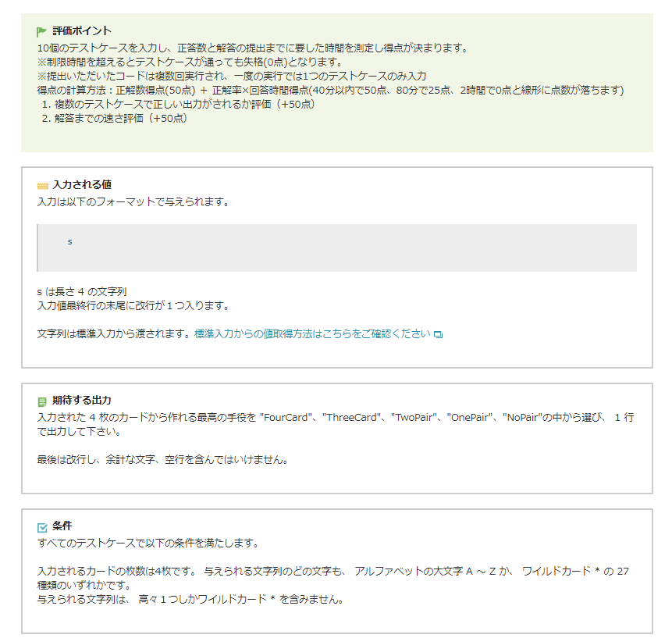Click the line 入力は以下のフォーマットで与えられます
672x638 pixels.
coord(133,201)
